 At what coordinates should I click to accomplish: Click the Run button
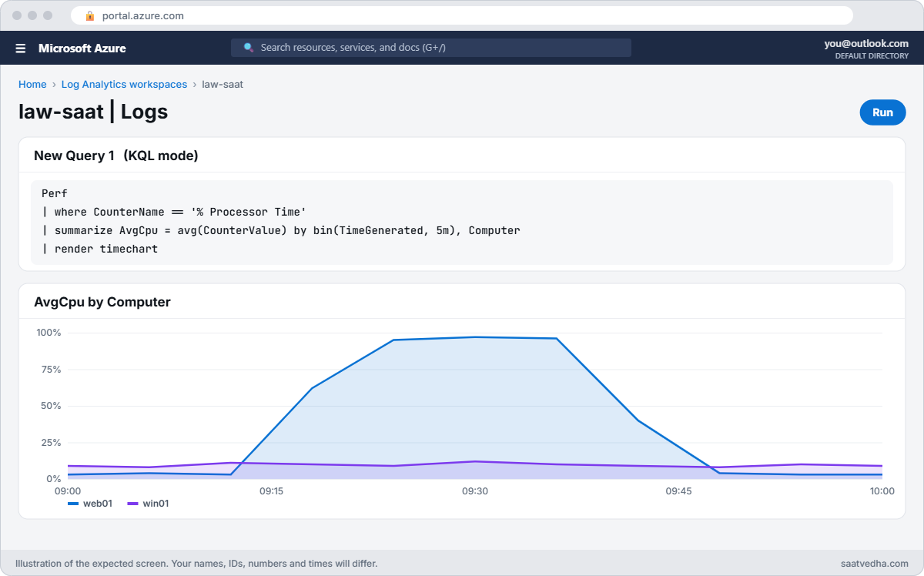pos(882,112)
